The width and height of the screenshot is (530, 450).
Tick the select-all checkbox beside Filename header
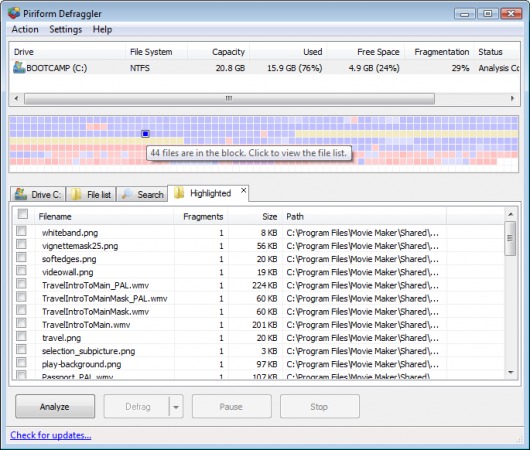point(23,214)
